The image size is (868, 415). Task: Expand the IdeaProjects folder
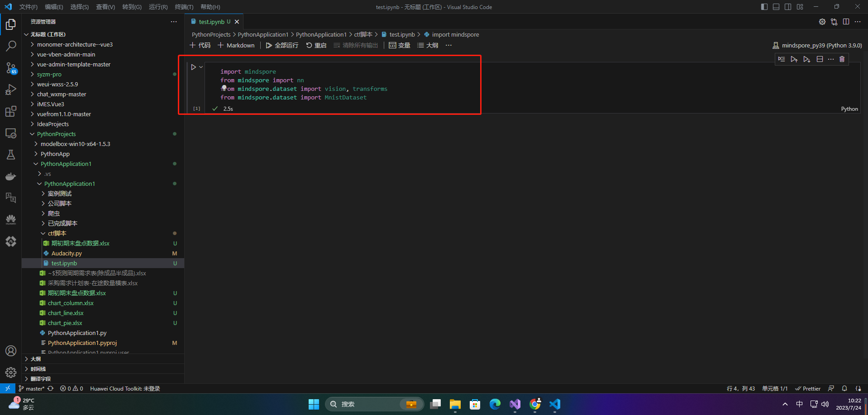tap(103, 124)
